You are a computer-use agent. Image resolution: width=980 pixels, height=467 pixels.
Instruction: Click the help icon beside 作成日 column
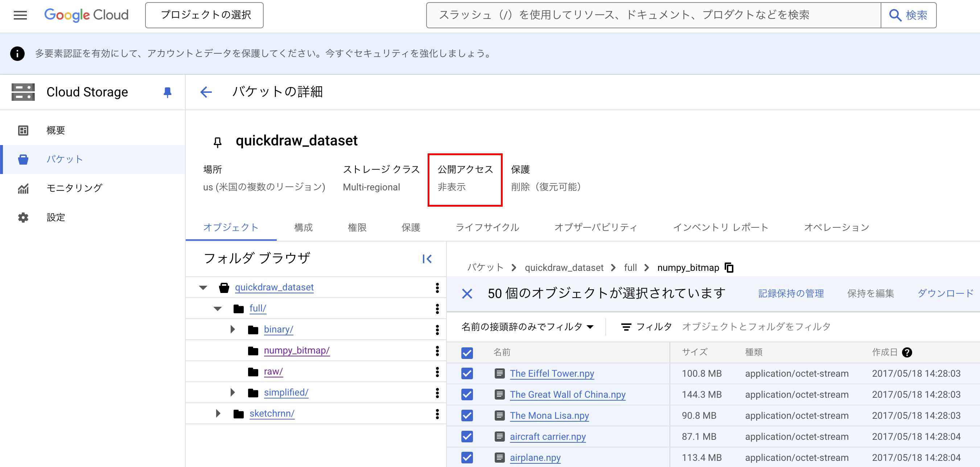tap(908, 352)
